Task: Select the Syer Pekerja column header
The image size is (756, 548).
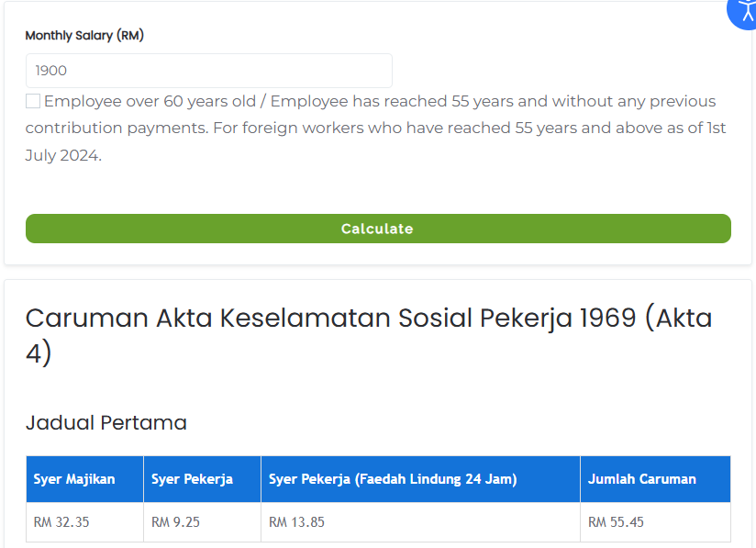Action: (x=202, y=479)
